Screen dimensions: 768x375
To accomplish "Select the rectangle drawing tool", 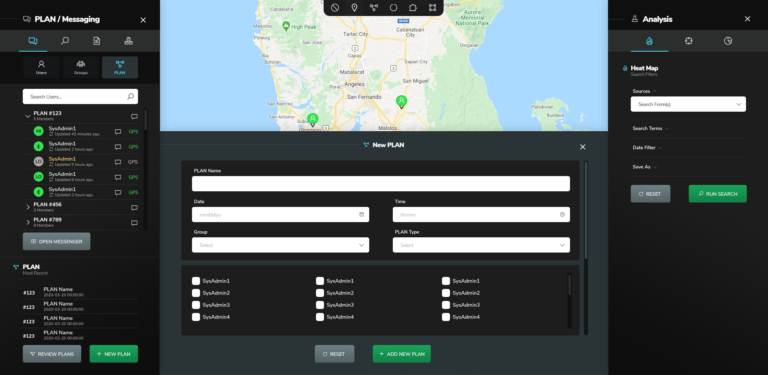I will (x=432, y=8).
